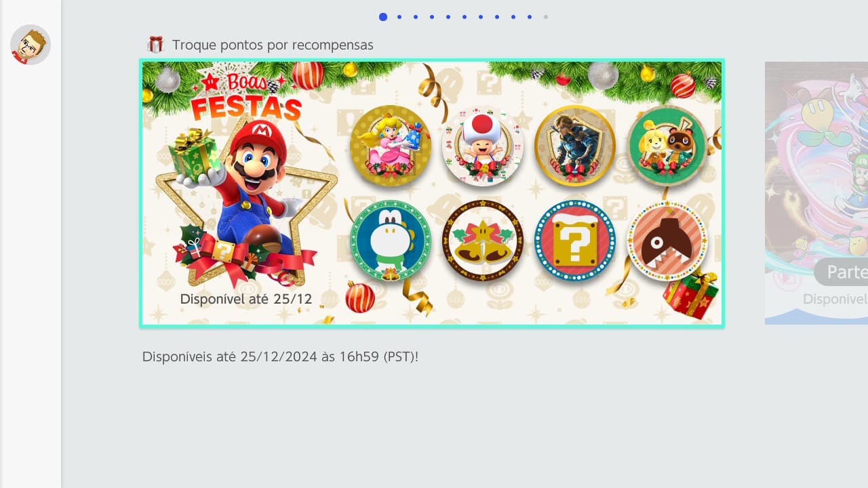Select the first pagination dot
868x488 pixels.
(383, 17)
